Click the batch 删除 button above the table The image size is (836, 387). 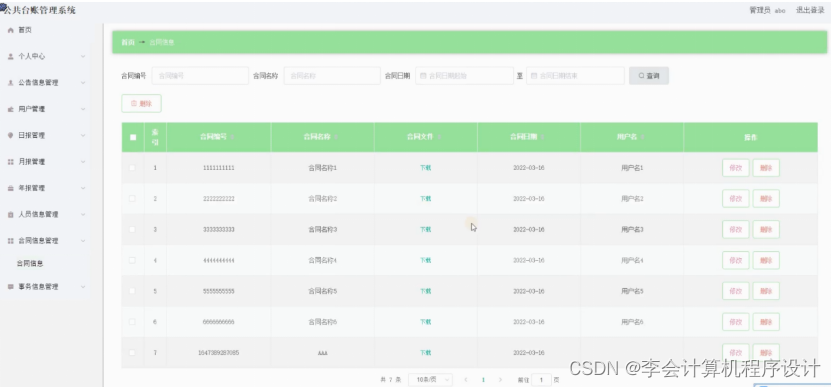(x=141, y=104)
